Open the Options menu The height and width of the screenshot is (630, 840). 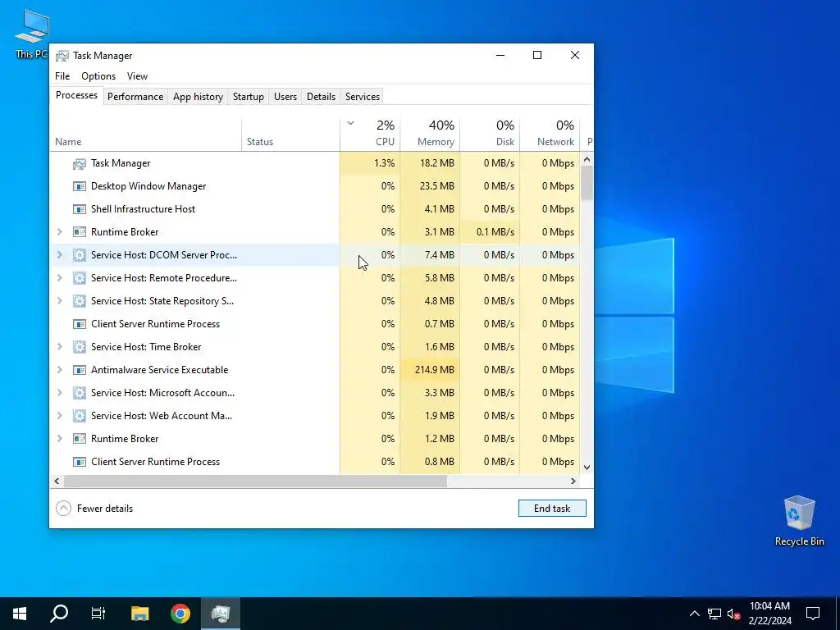point(98,76)
